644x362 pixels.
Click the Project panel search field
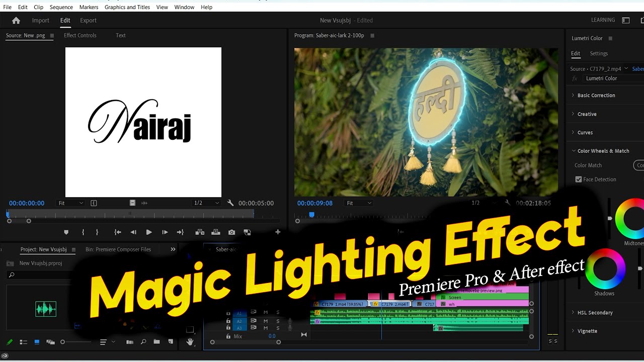click(x=39, y=275)
